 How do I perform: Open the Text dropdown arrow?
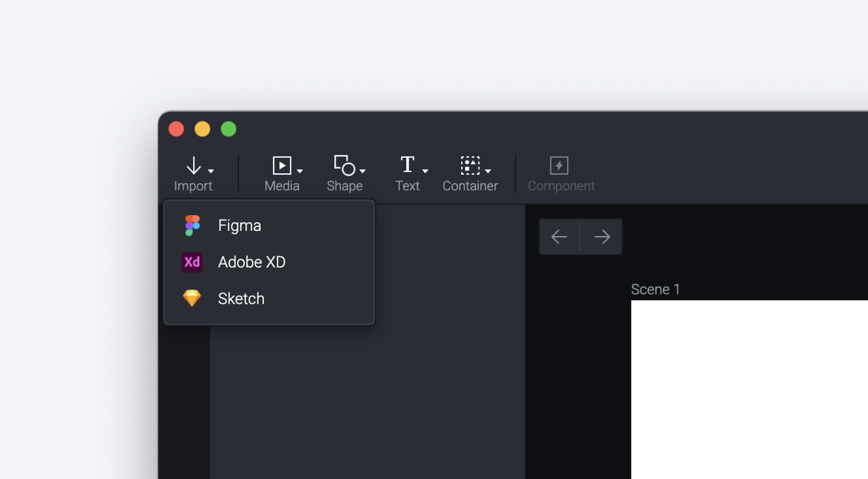click(425, 171)
